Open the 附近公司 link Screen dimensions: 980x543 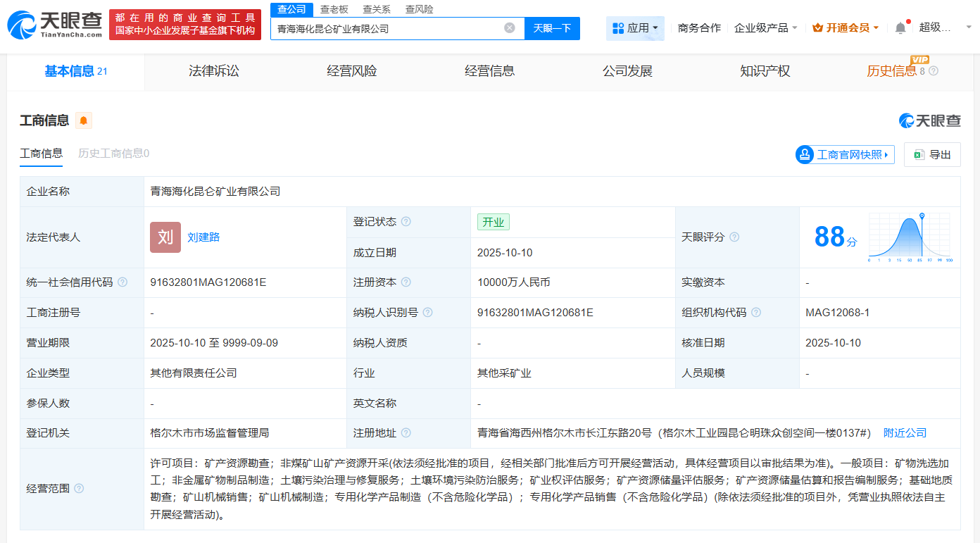point(905,432)
